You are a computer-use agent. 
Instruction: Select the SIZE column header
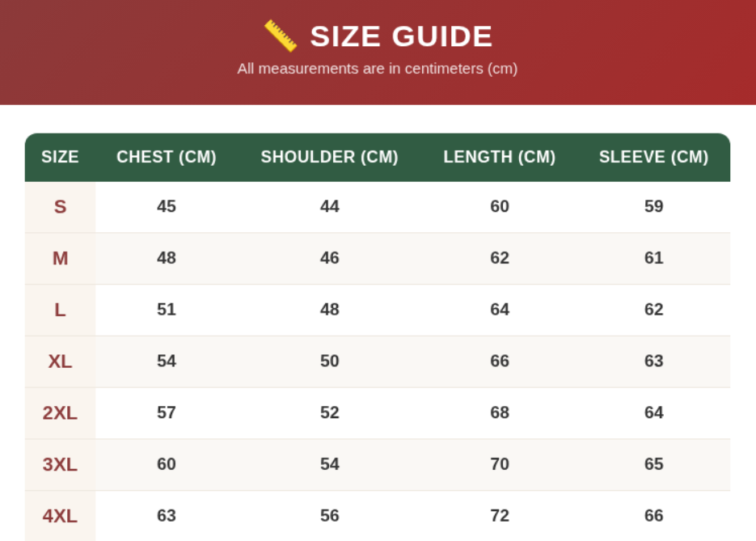click(61, 157)
